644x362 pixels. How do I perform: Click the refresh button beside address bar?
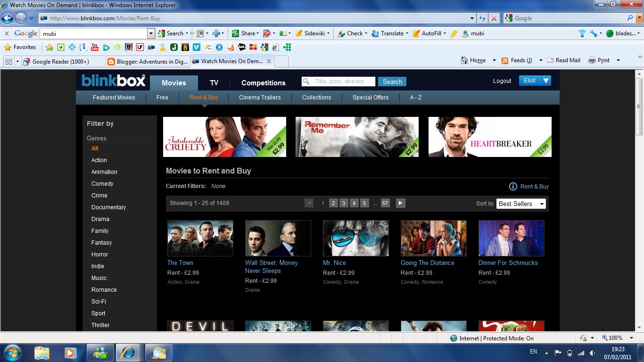point(482,18)
